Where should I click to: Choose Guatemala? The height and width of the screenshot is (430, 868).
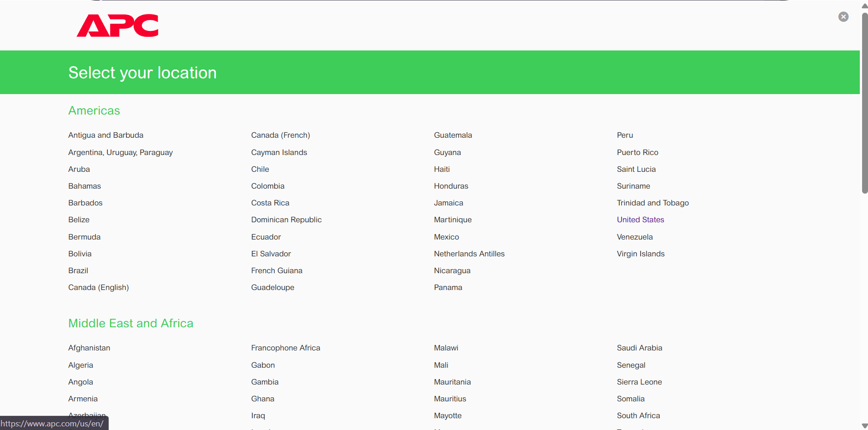(453, 135)
